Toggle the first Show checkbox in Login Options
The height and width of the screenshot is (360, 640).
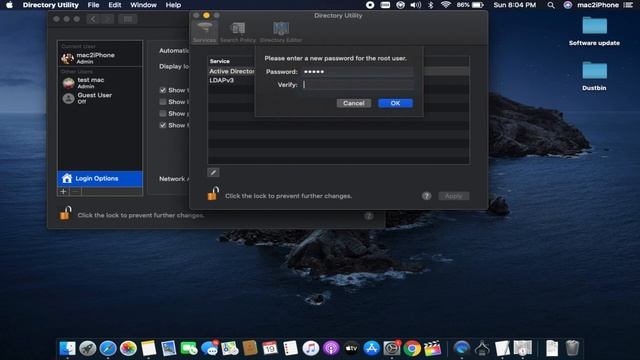[x=163, y=90]
